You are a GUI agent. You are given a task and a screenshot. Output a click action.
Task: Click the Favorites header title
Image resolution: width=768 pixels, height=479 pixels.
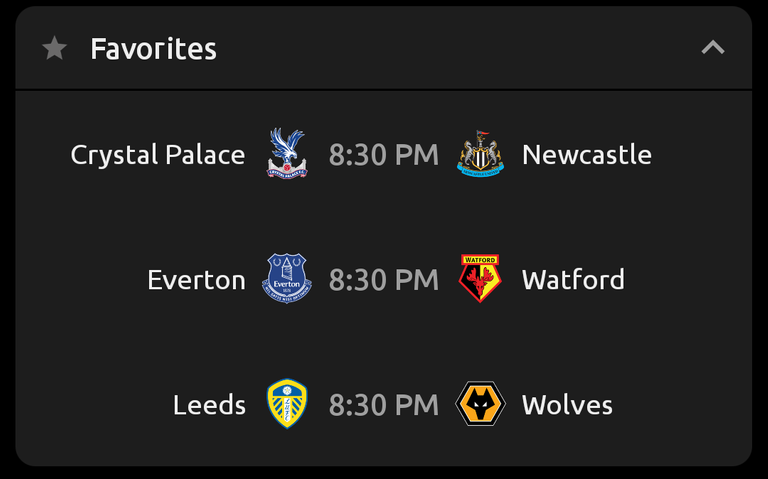click(153, 49)
